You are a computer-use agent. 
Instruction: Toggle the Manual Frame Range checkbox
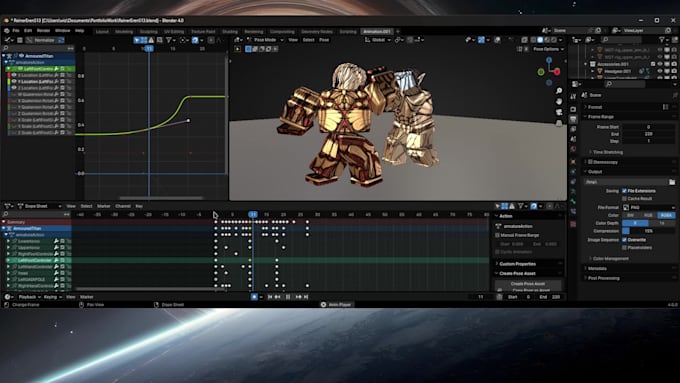click(497, 235)
